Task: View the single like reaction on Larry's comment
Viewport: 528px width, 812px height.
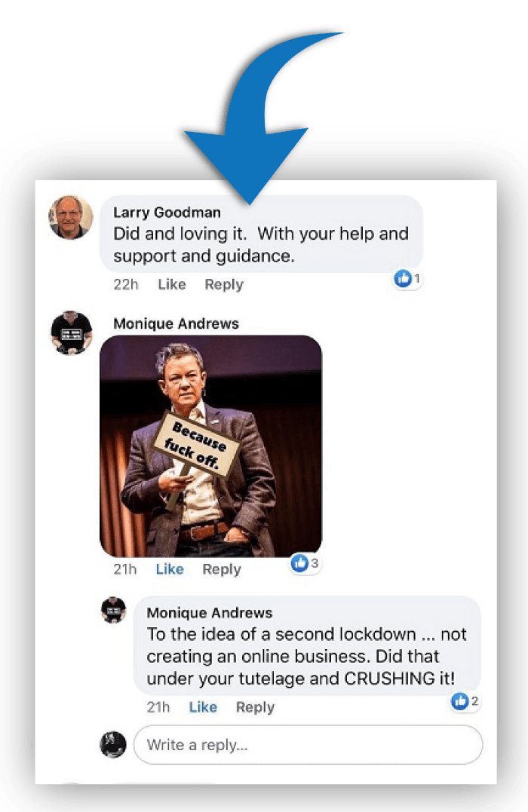Action: [407, 279]
